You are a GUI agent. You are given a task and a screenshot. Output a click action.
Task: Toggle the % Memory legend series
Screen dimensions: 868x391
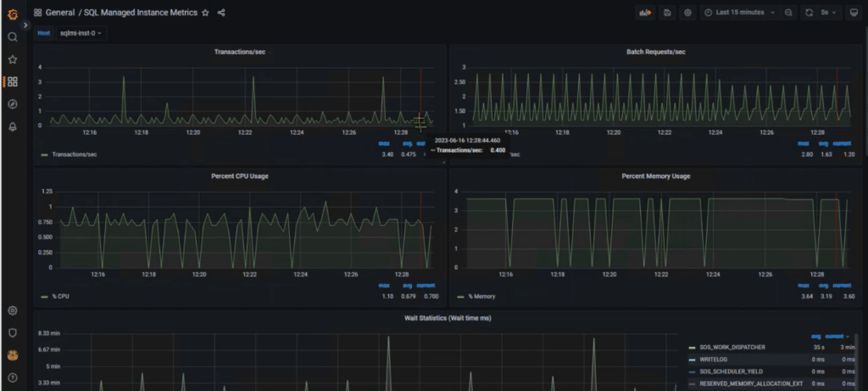pyautogui.click(x=481, y=296)
